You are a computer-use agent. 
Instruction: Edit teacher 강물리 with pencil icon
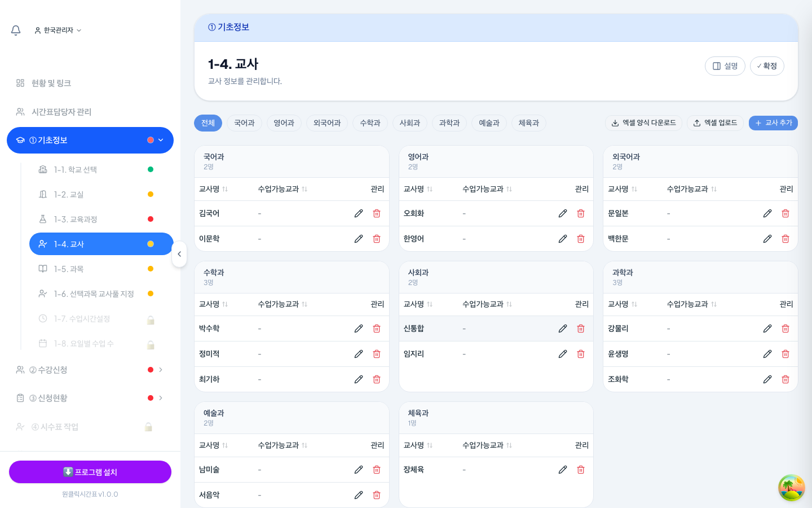[767, 329]
